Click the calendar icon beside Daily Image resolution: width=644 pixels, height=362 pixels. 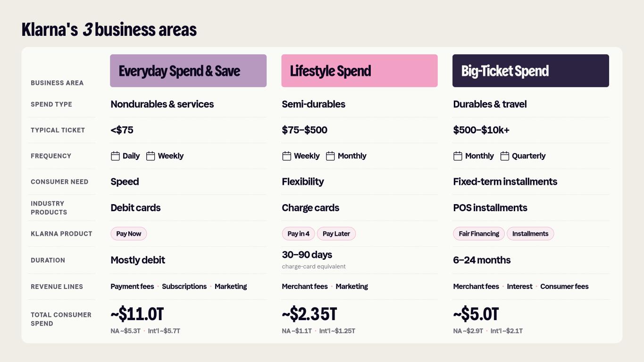[115, 156]
